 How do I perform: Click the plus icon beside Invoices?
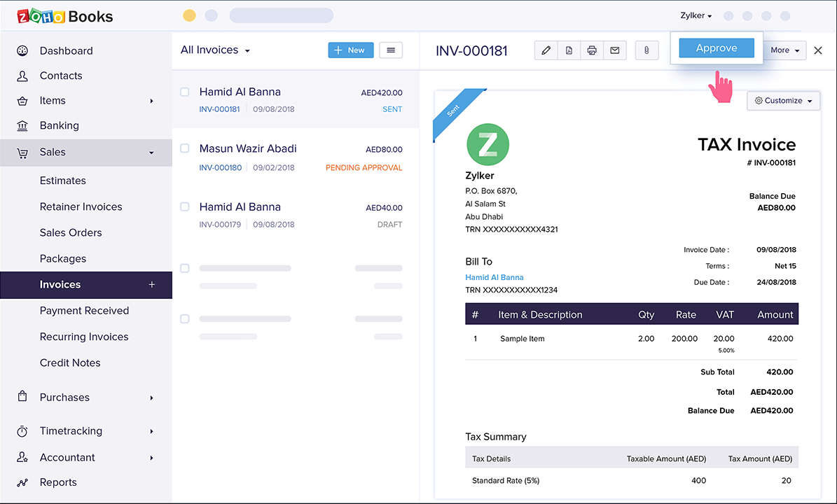(x=152, y=285)
